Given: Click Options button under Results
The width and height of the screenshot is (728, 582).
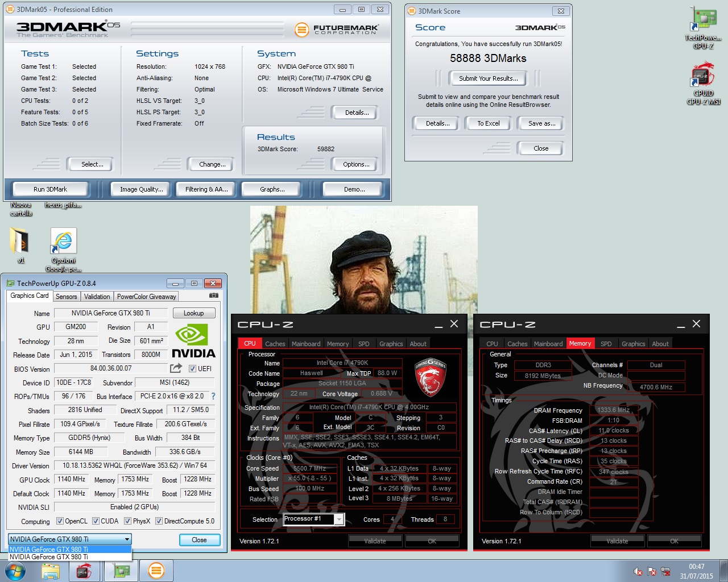Looking at the screenshot, I should point(356,164).
